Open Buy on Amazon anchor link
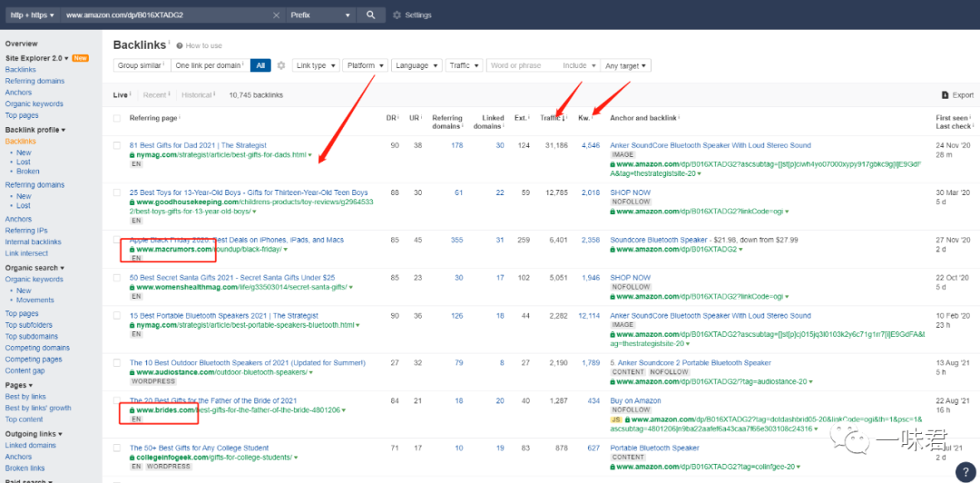The width and height of the screenshot is (980, 483). 635,401
